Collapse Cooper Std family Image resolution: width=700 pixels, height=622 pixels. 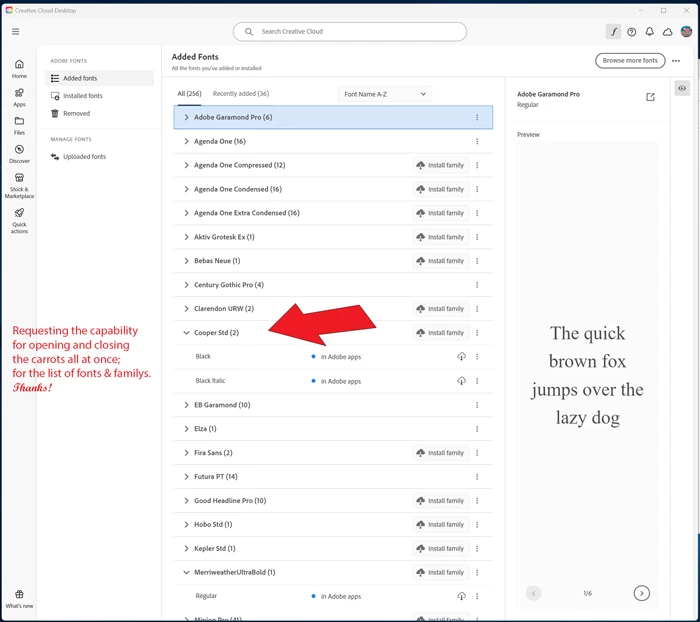[186, 333]
